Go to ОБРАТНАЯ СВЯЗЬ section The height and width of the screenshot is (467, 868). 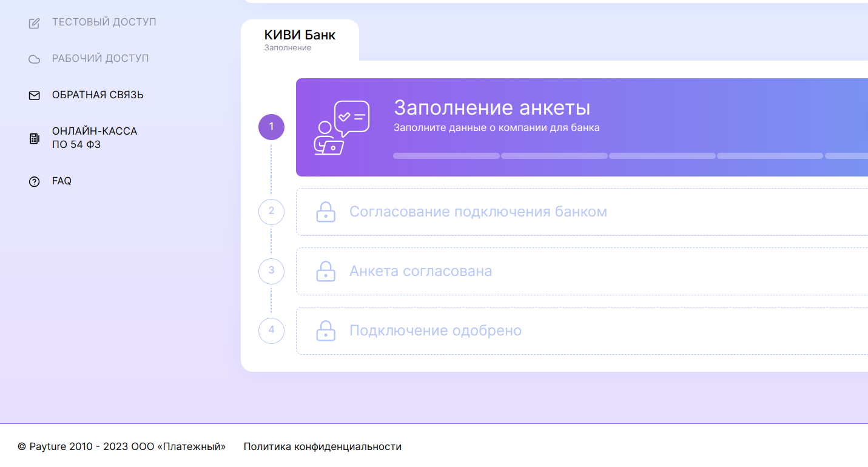pyautogui.click(x=98, y=95)
